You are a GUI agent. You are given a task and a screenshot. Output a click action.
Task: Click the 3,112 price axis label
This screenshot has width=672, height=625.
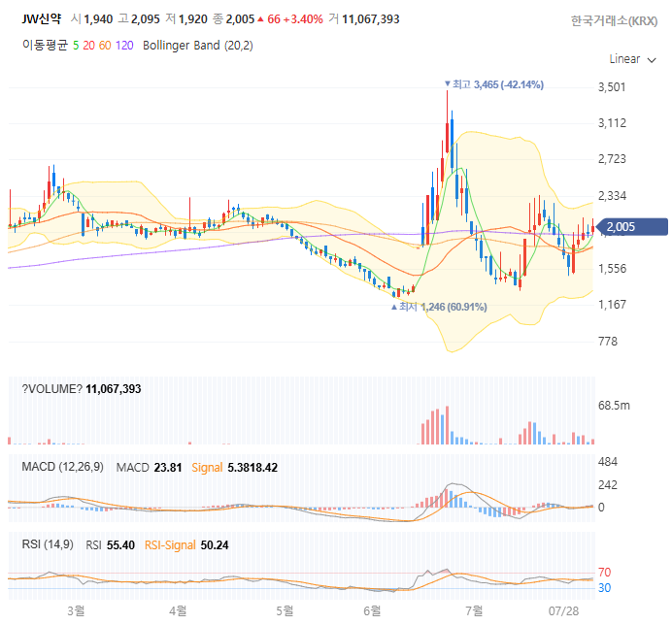612,123
